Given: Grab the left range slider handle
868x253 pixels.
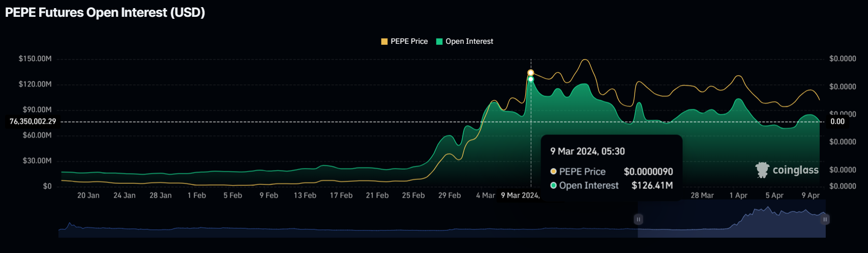Looking at the screenshot, I should tap(638, 219).
